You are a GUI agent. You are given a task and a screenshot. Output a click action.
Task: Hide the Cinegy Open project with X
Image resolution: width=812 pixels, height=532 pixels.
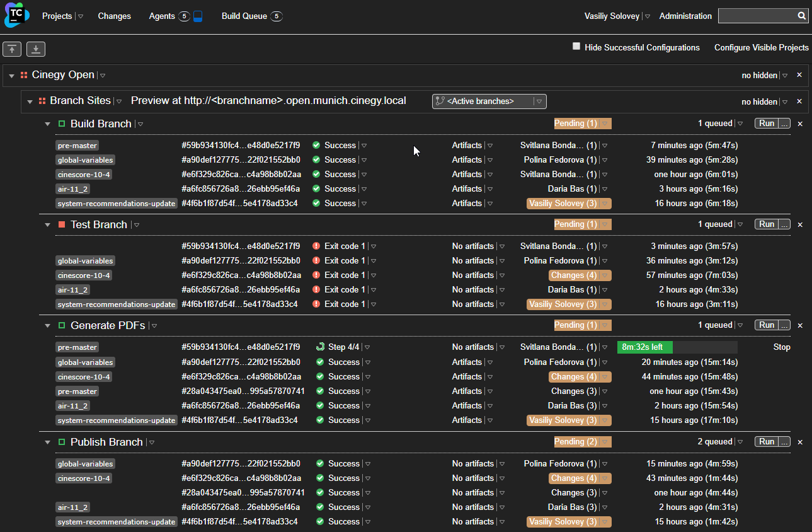[x=799, y=75]
